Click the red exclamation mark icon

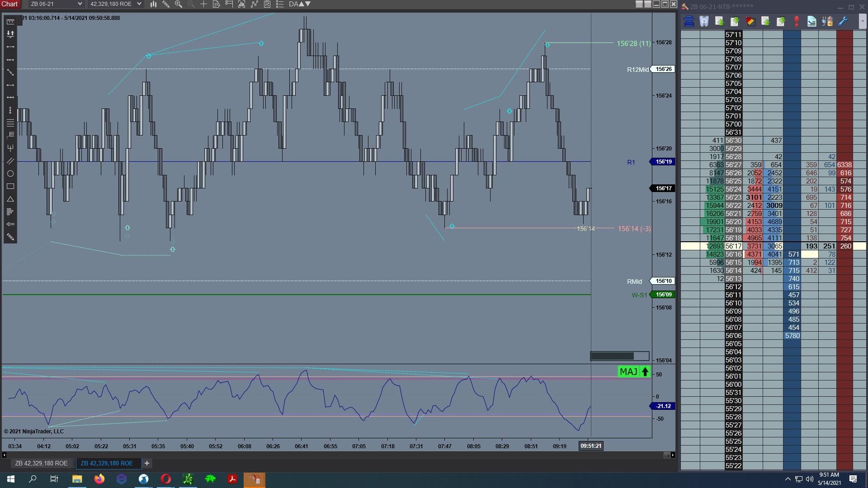click(x=797, y=21)
